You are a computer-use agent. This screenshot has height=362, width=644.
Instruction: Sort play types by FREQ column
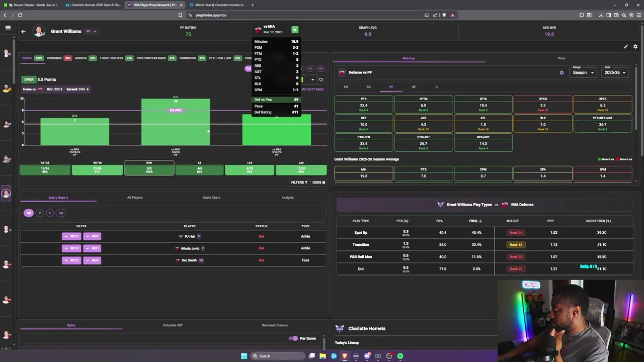pos(475,221)
